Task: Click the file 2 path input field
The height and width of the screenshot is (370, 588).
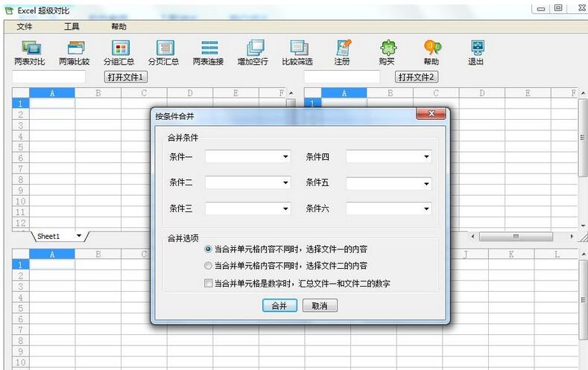Action: pos(341,77)
